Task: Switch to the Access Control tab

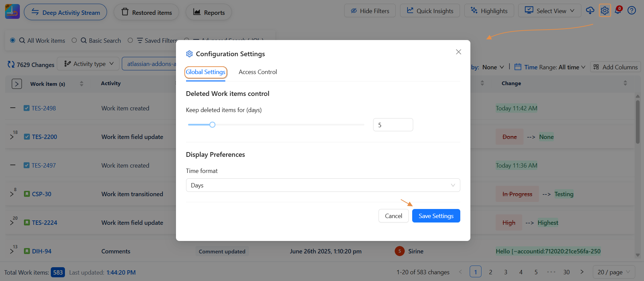Action: (x=258, y=72)
